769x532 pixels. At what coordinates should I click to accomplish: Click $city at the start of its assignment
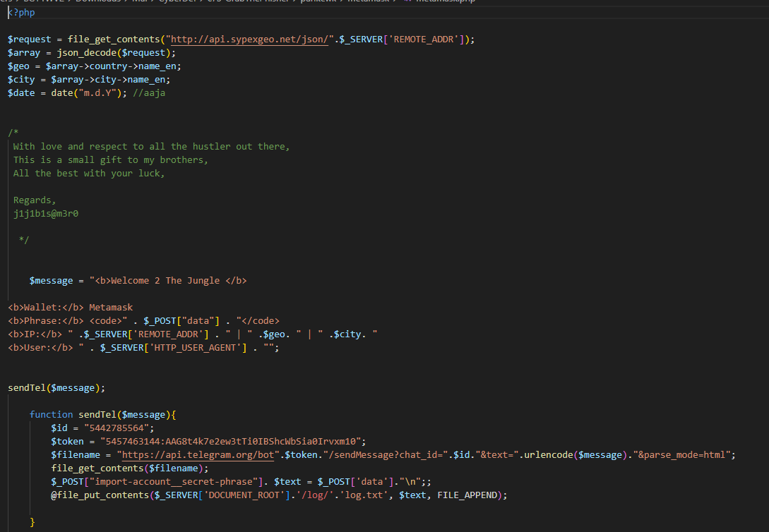pyautogui.click(x=21, y=79)
